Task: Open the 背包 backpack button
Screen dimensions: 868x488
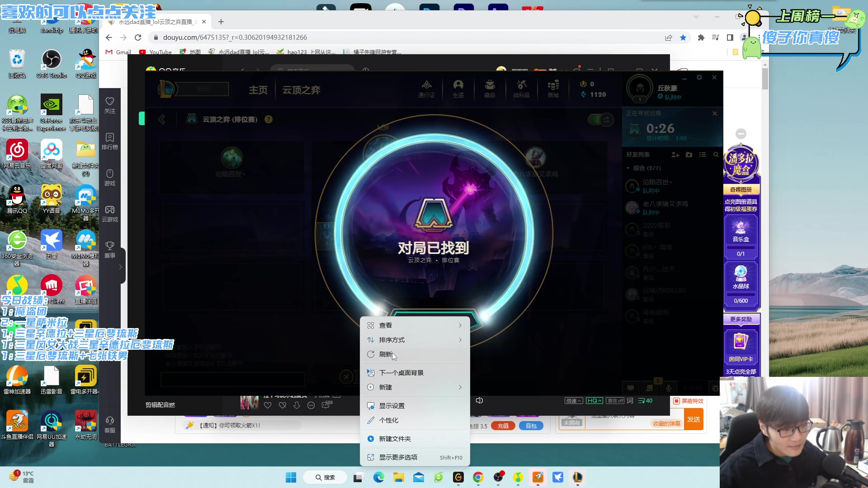Action: [531, 426]
